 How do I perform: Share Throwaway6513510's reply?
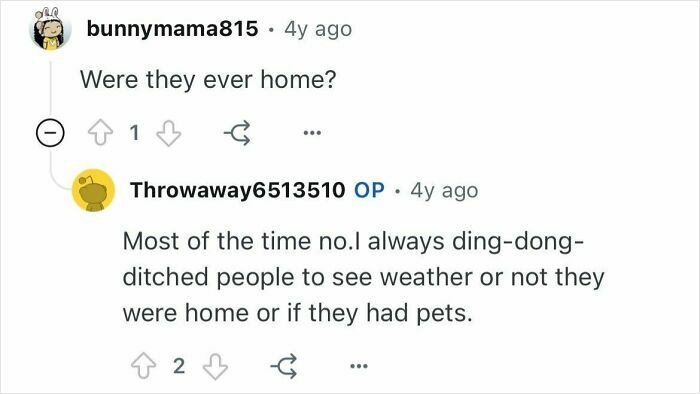[284, 366]
